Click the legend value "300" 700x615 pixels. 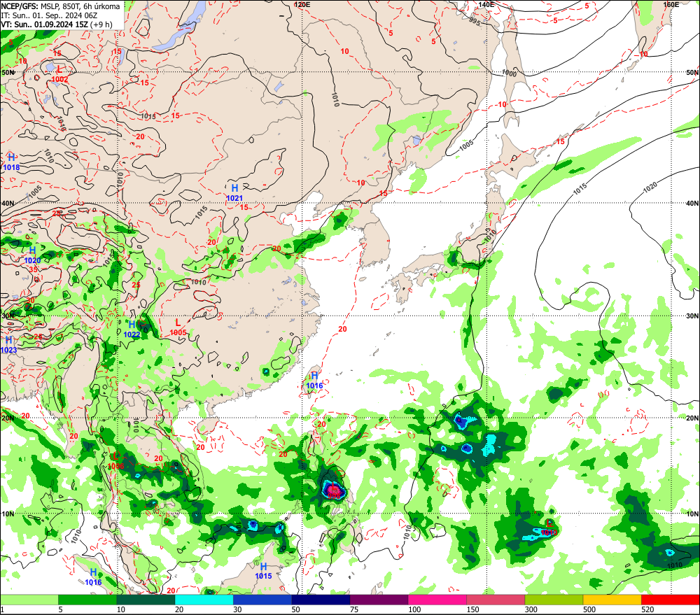tap(531, 609)
